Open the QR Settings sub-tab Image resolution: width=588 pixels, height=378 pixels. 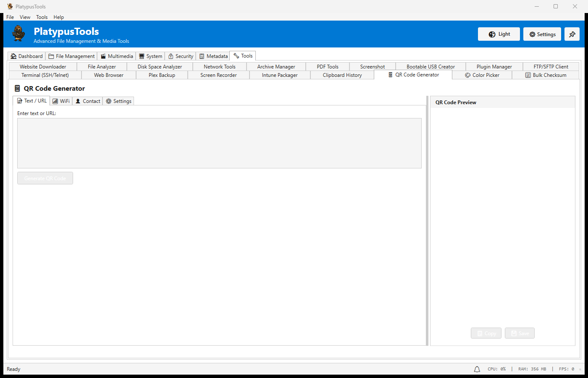coord(118,101)
